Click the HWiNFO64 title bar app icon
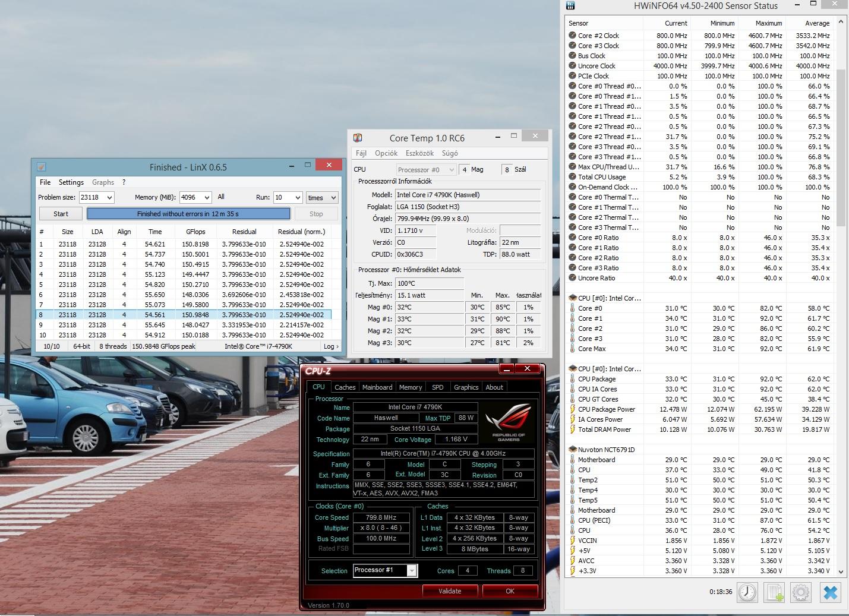Screen dimensions: 849x616 pyautogui.click(x=570, y=6)
